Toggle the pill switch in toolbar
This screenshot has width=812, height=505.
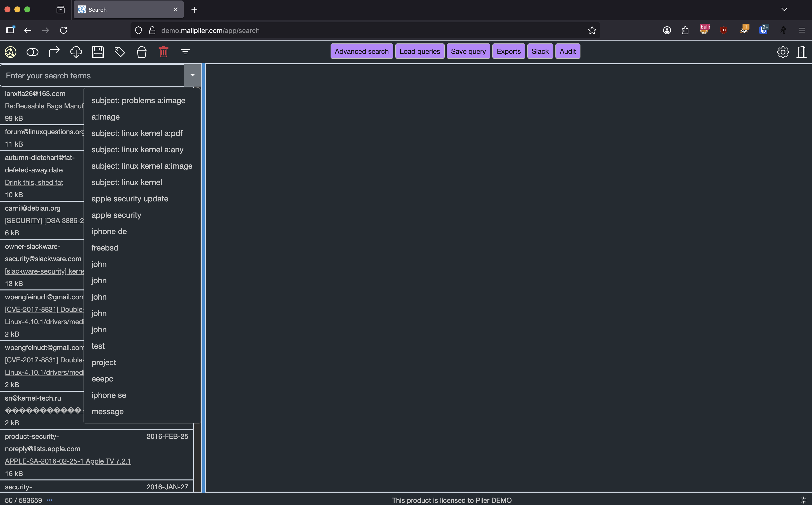tap(33, 52)
